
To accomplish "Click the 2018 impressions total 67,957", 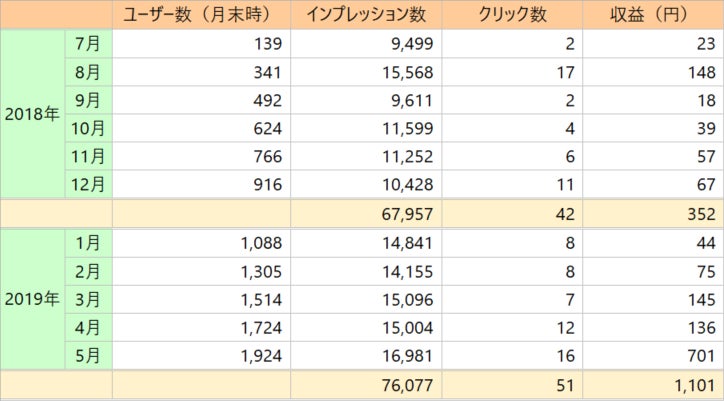I will coord(413,213).
